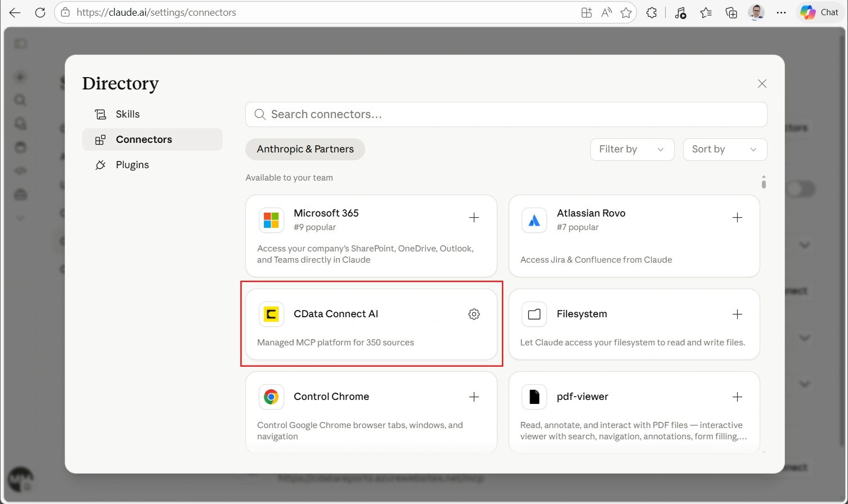
Task: Open the Plugins section
Action: pos(152,165)
